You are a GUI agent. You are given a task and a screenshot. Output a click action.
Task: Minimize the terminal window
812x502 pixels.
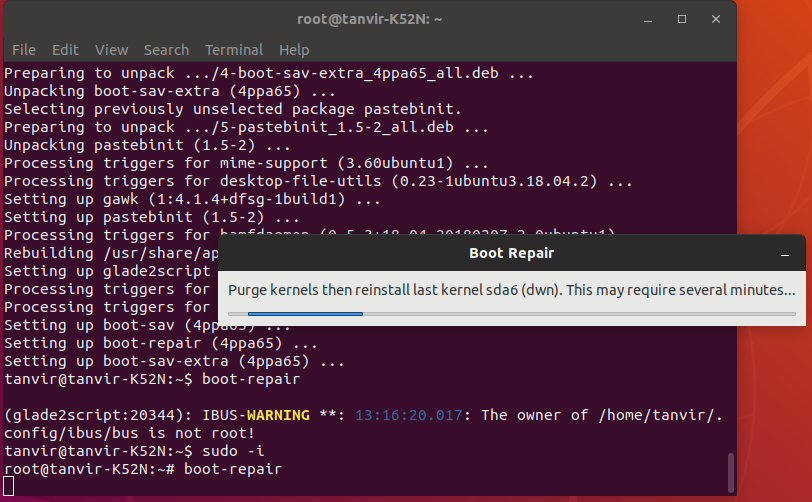(648, 20)
